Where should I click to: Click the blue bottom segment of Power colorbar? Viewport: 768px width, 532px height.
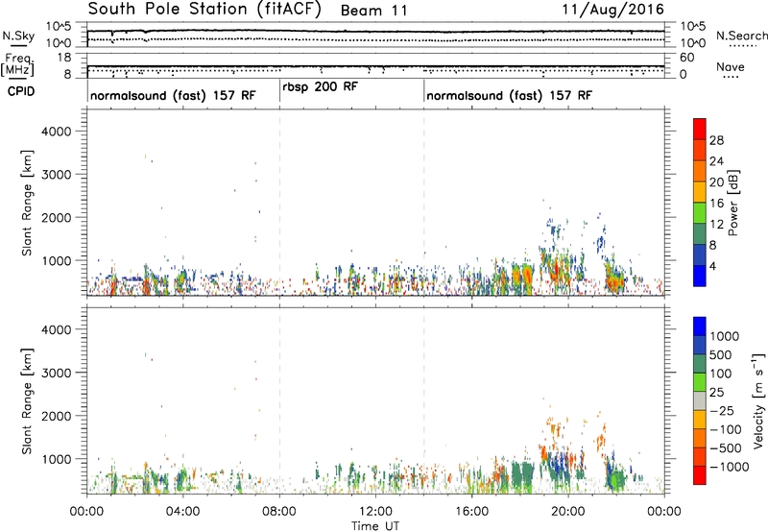tap(700, 276)
